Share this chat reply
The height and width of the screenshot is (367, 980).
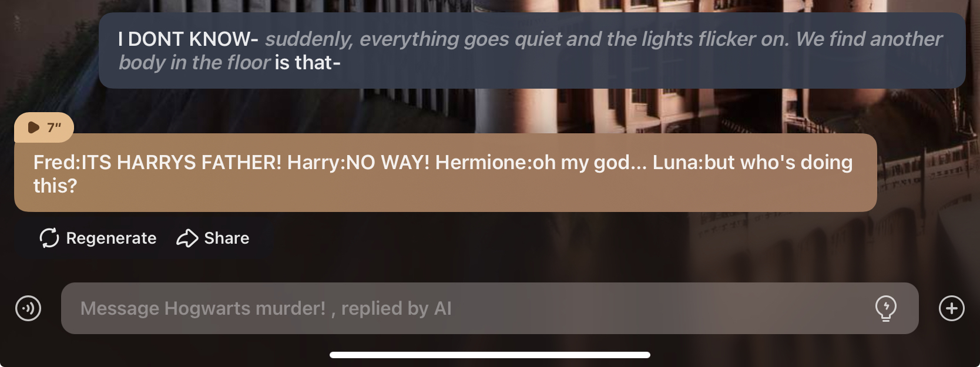213,238
